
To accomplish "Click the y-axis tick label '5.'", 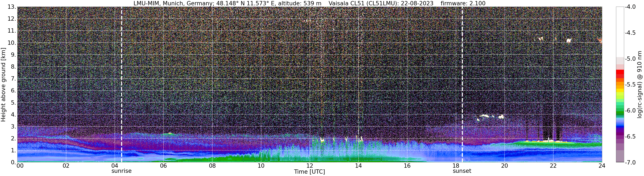I will (13, 102).
